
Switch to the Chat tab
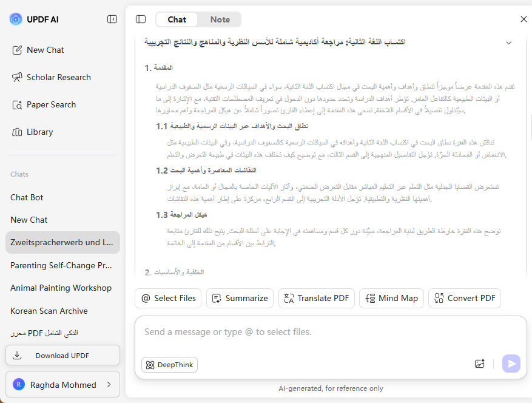coord(177,19)
